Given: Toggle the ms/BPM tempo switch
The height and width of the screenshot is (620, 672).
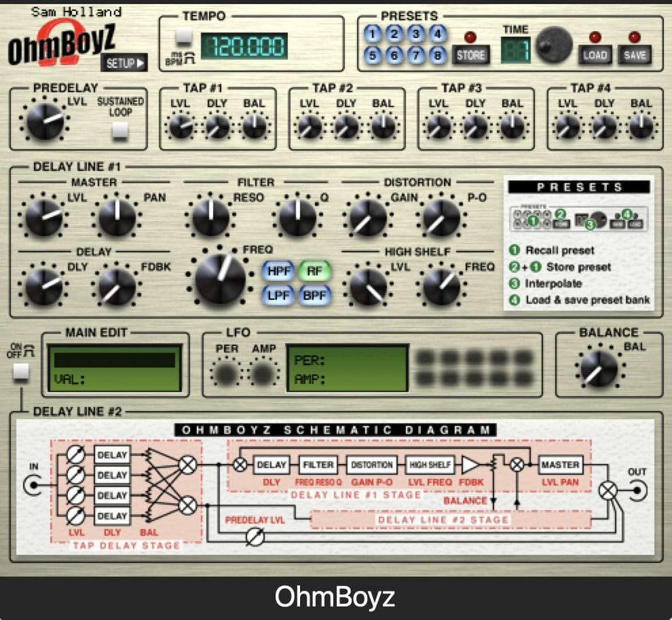Looking at the screenshot, I should point(184,36).
